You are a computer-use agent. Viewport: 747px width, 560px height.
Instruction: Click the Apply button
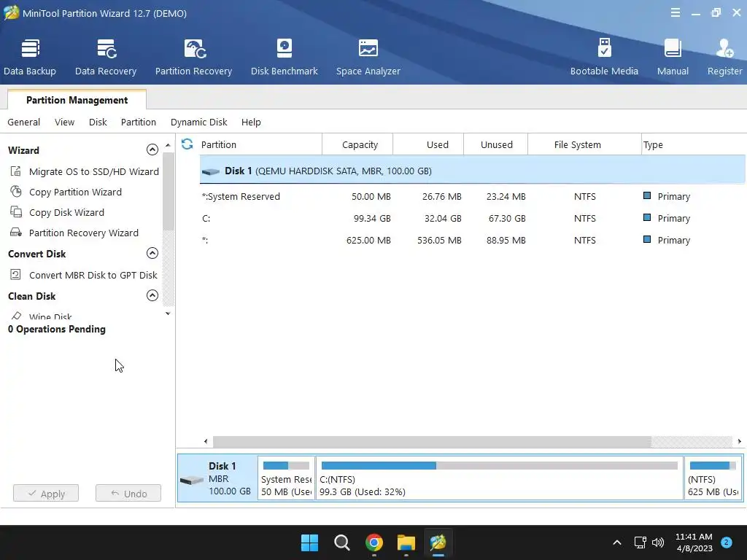click(x=46, y=494)
